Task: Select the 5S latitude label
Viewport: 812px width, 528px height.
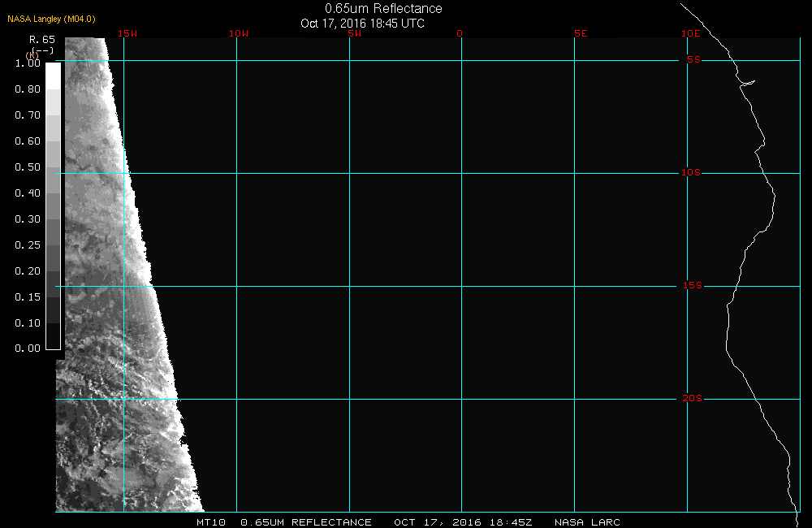Action: point(693,60)
